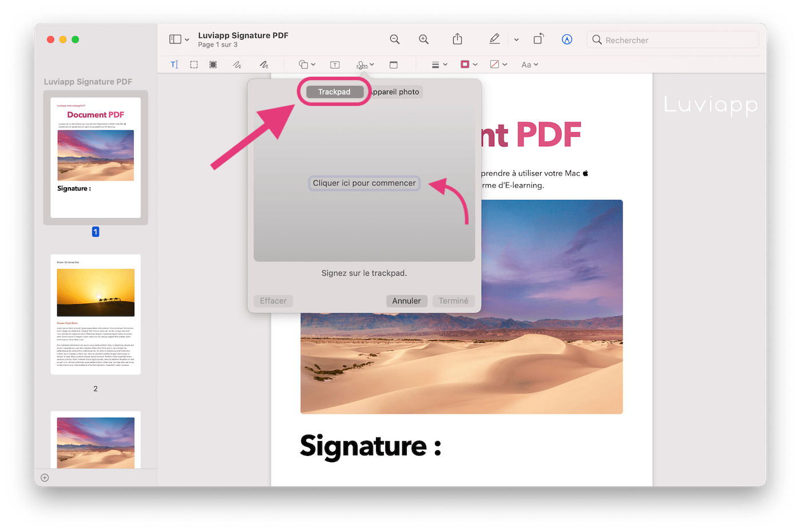Insert a text box

click(x=335, y=65)
